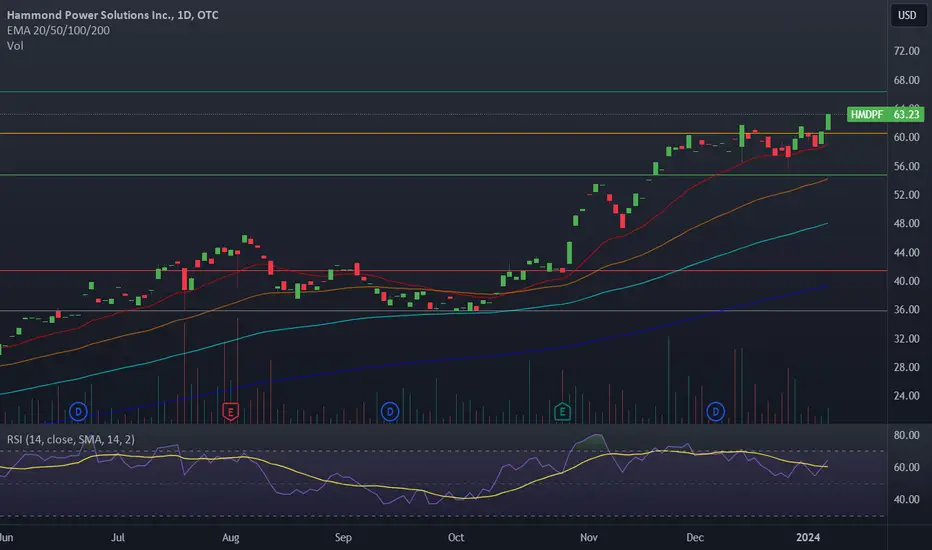The image size is (932, 550).
Task: Click the Hammond Power Solutions chart title
Action: pos(112,15)
